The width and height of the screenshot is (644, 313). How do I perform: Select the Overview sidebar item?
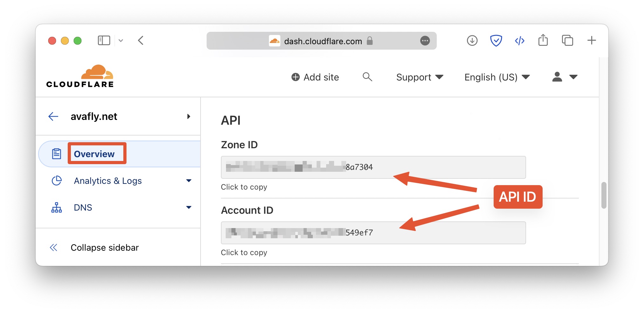(120, 154)
